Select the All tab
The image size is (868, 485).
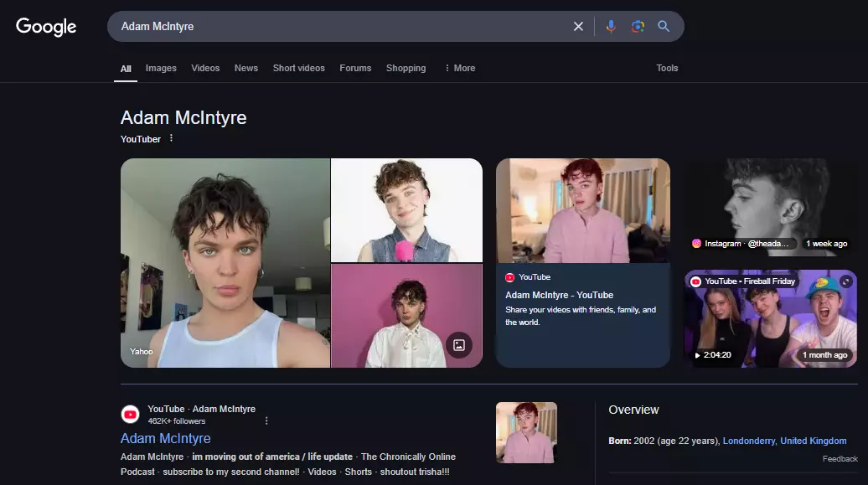[126, 69]
